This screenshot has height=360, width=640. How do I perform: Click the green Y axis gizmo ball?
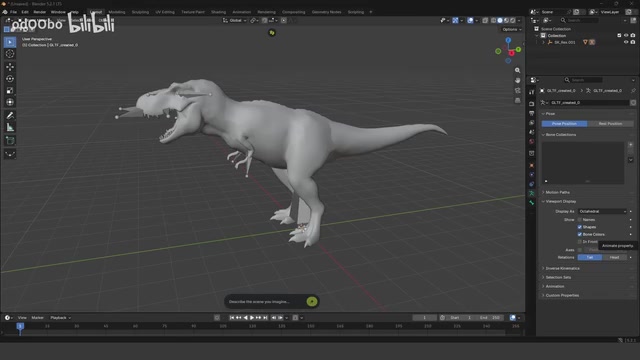(518, 49)
